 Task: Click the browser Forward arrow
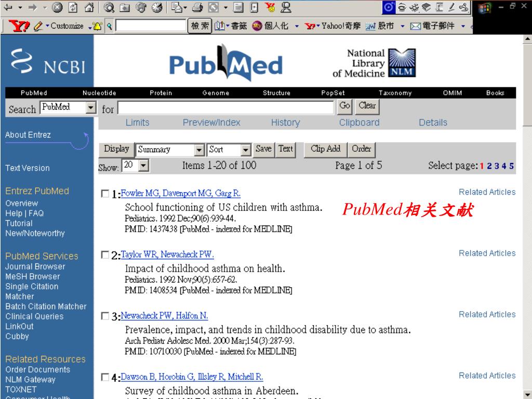pos(33,7)
